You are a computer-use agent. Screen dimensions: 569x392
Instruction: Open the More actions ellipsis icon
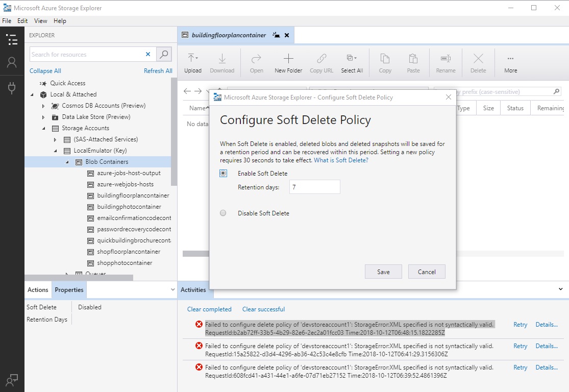pyautogui.click(x=510, y=62)
